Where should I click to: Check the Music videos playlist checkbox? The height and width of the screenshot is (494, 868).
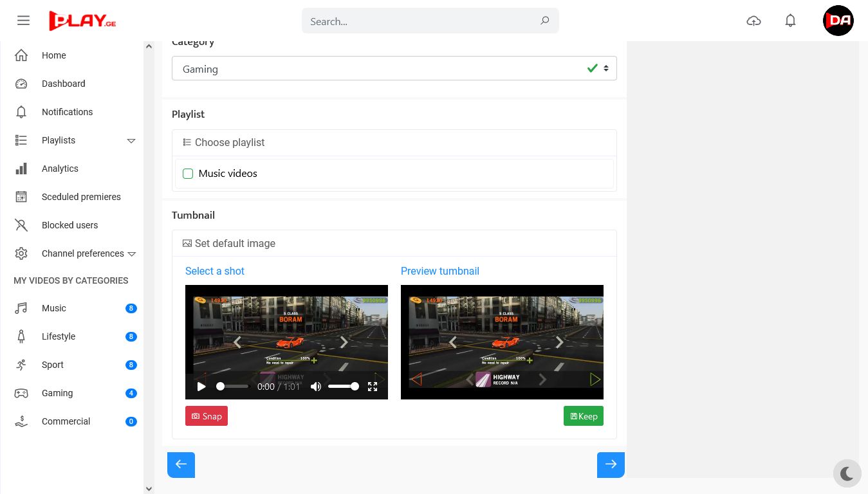[188, 174]
